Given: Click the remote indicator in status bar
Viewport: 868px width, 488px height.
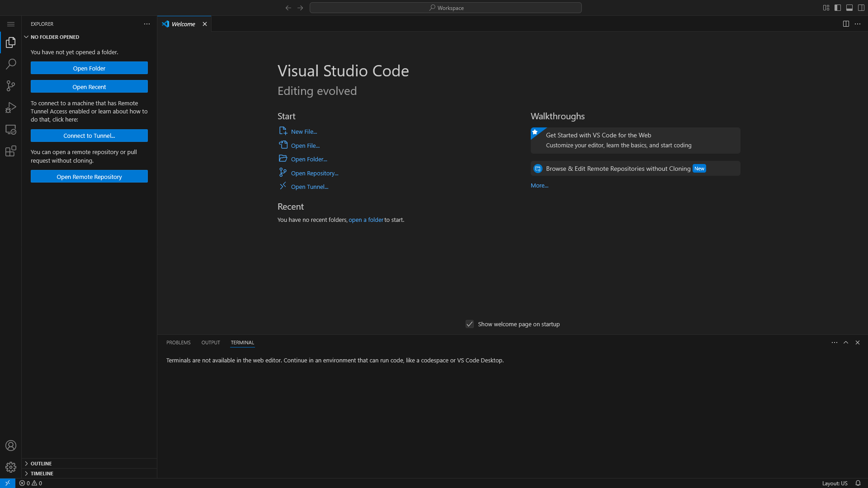Looking at the screenshot, I should pos(8,483).
